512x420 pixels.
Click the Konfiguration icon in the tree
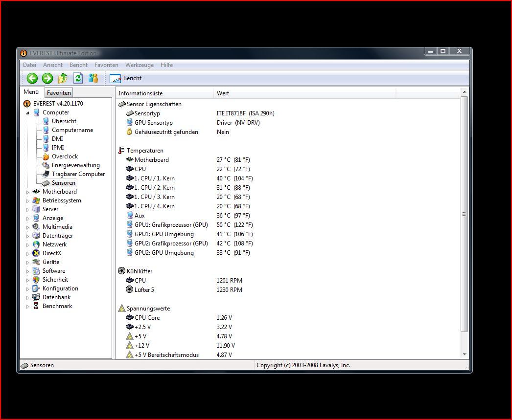tap(36, 288)
